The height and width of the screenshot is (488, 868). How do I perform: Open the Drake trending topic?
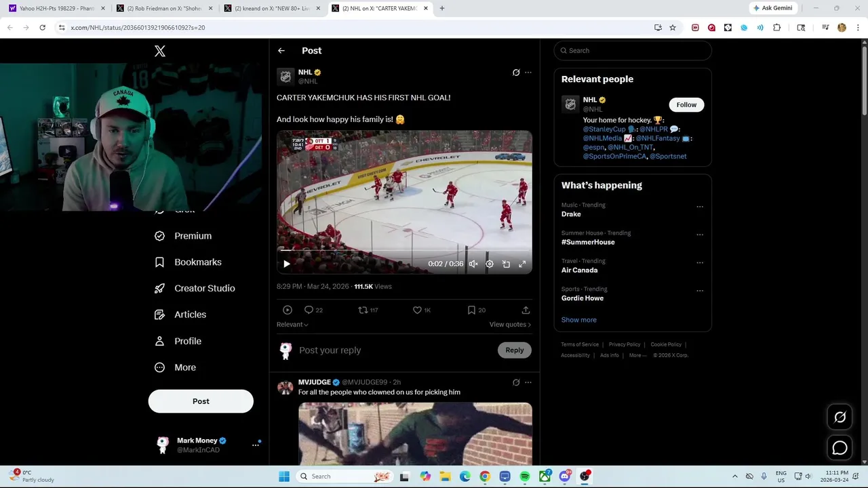point(571,214)
